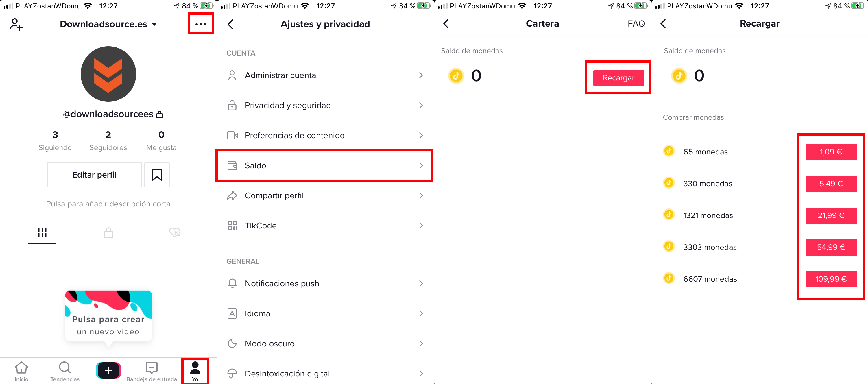Tap the create video plus button
This screenshot has height=384, width=868.
(x=108, y=370)
